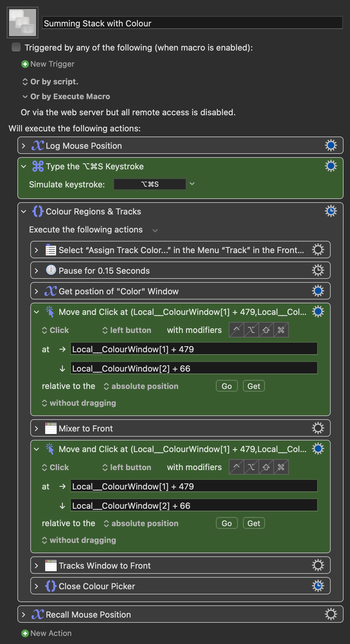The image size is (350, 644).
Task: Expand the Select Assign Track Color menu action
Action: coord(36,250)
